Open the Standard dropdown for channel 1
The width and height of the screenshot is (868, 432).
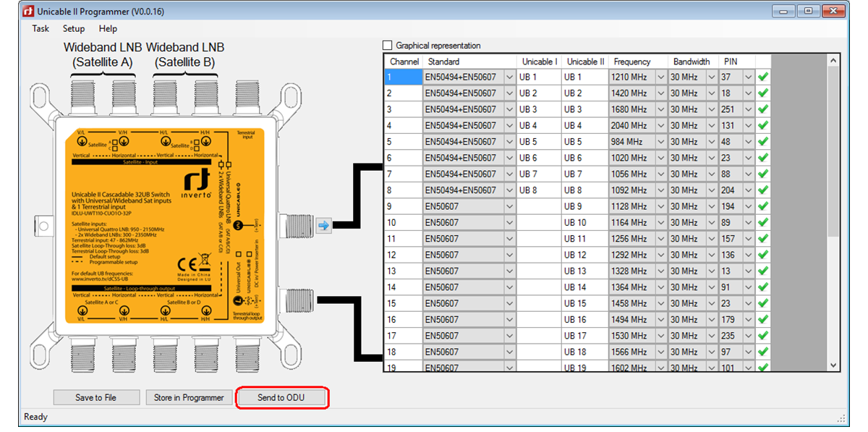(x=510, y=77)
